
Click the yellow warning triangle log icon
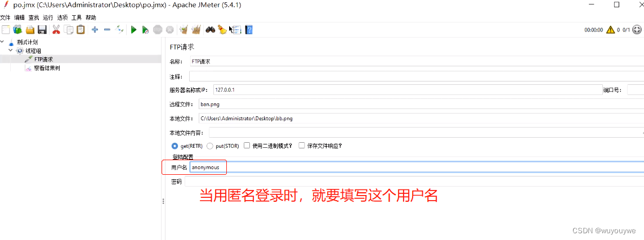[x=610, y=30]
